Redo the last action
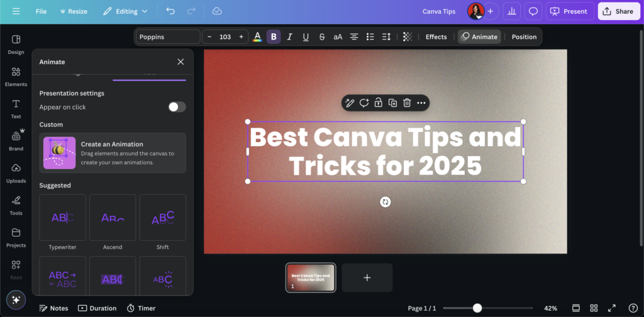Viewport: 644px width, 317px height. pos(191,11)
